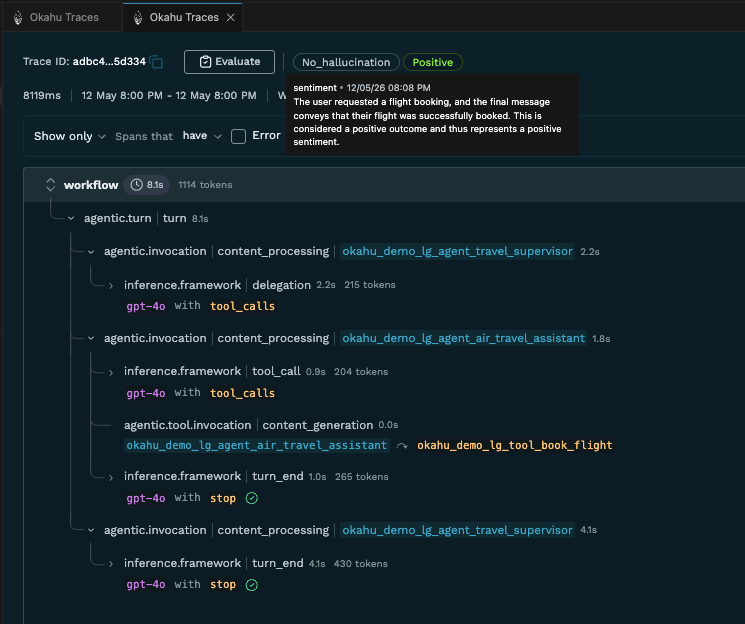
Task: Click the Okahu logo in the first tab
Action: (18, 18)
